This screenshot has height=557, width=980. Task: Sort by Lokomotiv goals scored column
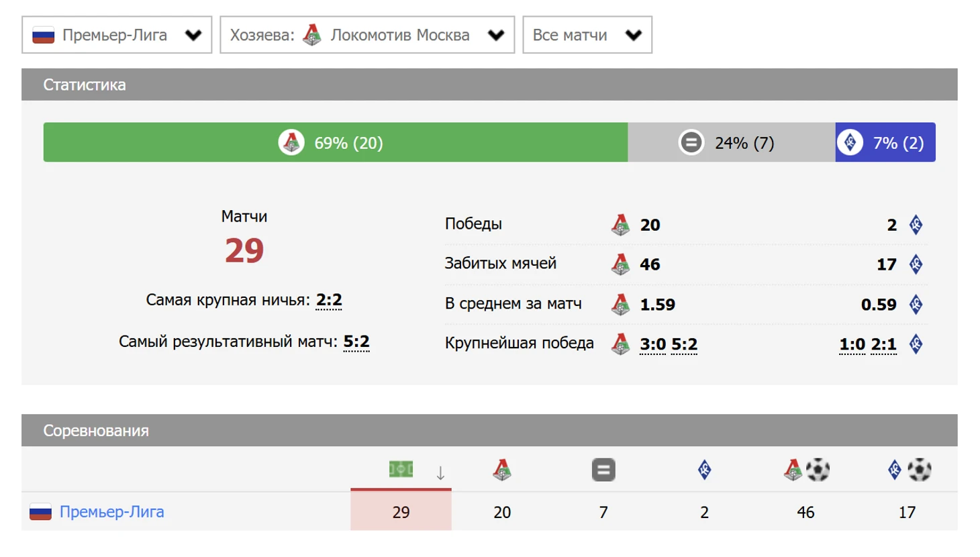tap(806, 470)
